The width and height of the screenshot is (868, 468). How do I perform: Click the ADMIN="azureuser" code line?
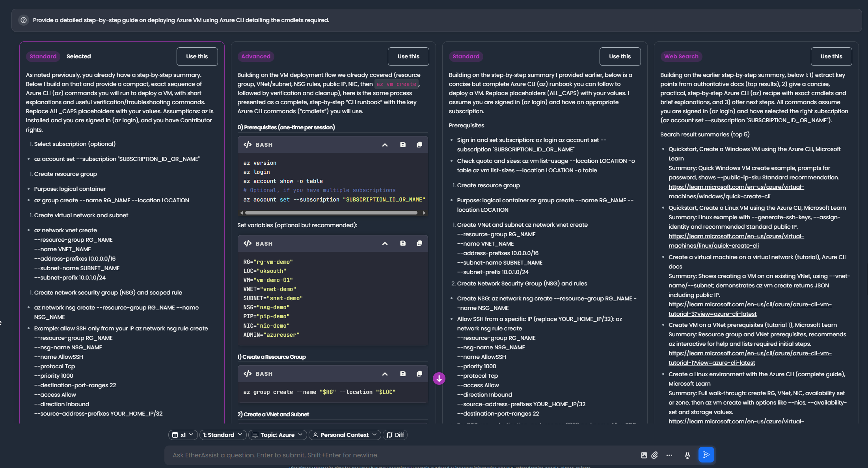271,335
